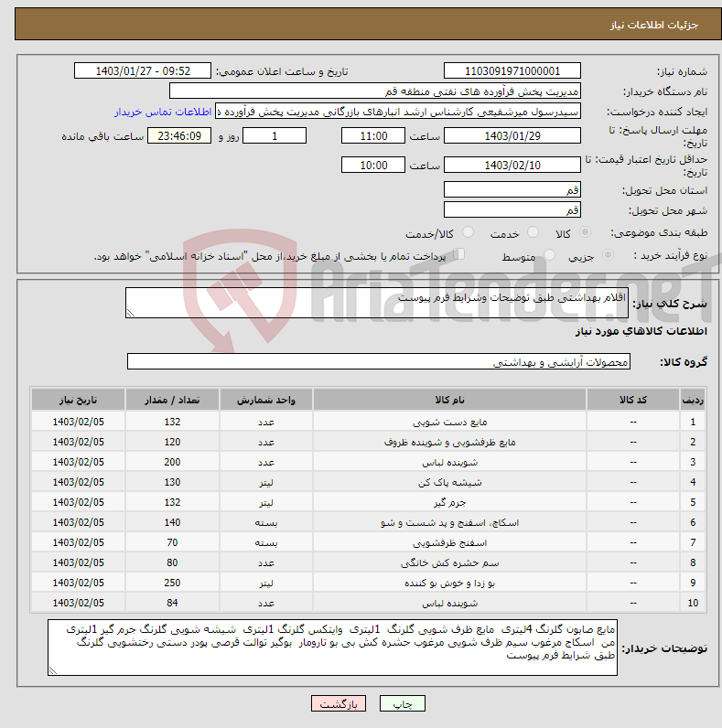Click the row جرم گیر
This screenshot has width=722, height=728.
point(368,502)
